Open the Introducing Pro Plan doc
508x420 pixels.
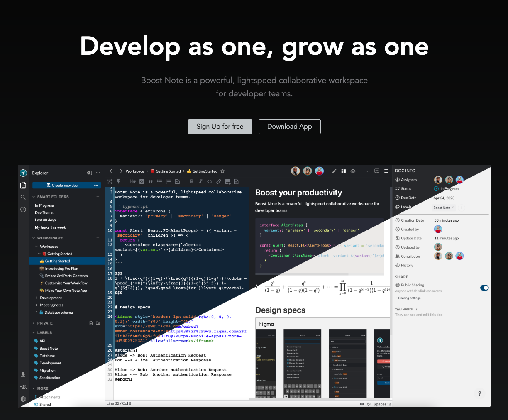[x=61, y=269]
